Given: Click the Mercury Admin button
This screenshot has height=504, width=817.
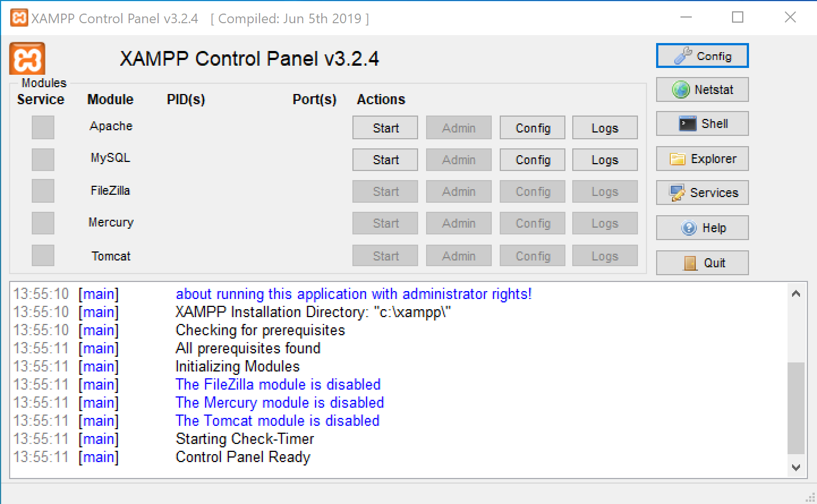Looking at the screenshot, I should tap(459, 223).
